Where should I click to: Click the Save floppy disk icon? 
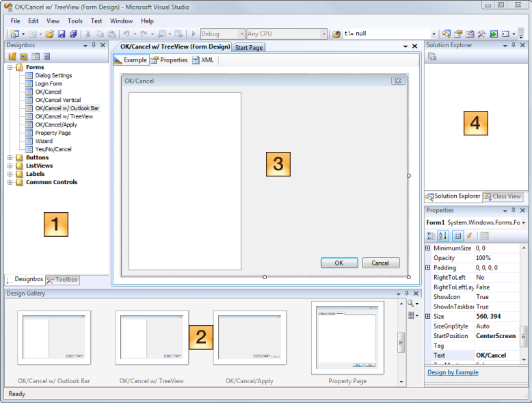[x=62, y=34]
